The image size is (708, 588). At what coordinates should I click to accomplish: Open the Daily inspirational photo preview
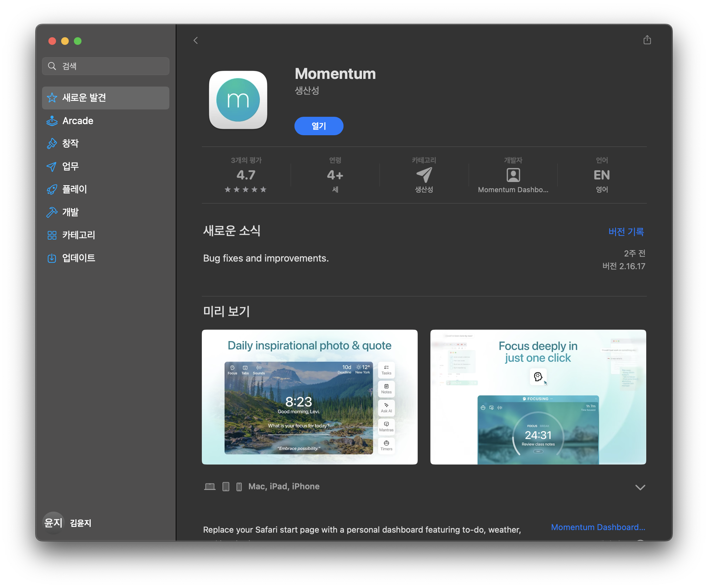point(309,397)
